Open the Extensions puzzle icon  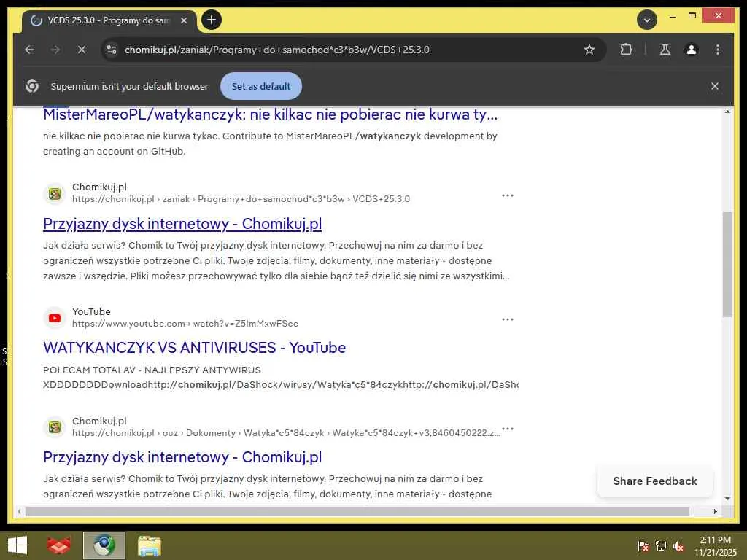(x=626, y=50)
